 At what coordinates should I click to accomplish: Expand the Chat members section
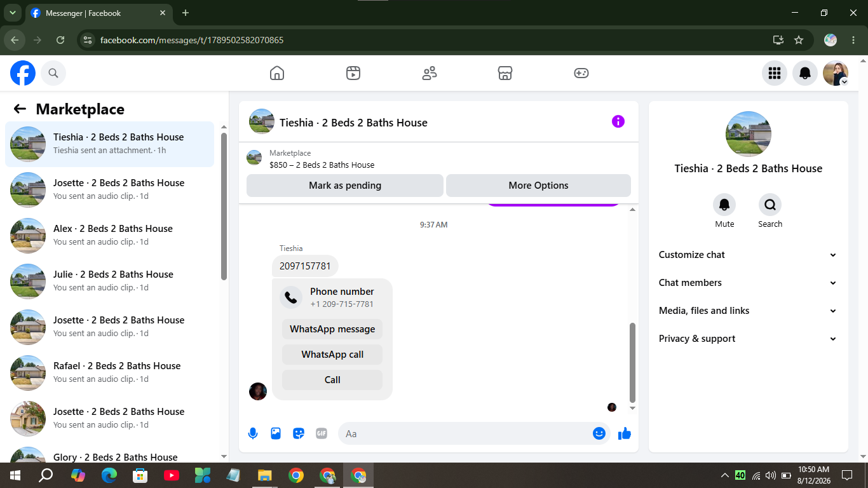749,283
